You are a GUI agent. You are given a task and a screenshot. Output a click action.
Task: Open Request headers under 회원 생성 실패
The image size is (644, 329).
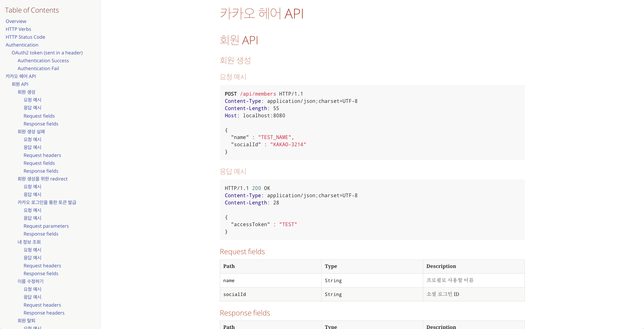tap(42, 155)
